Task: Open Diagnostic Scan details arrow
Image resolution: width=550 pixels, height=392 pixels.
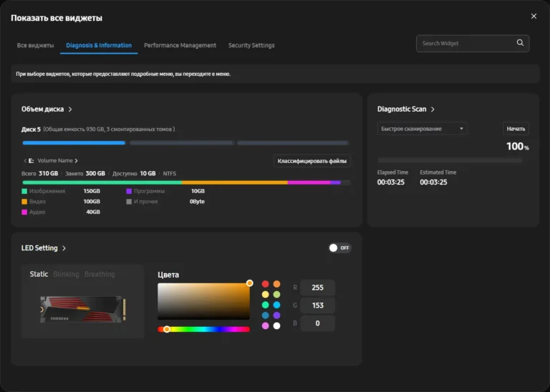Action: point(433,109)
